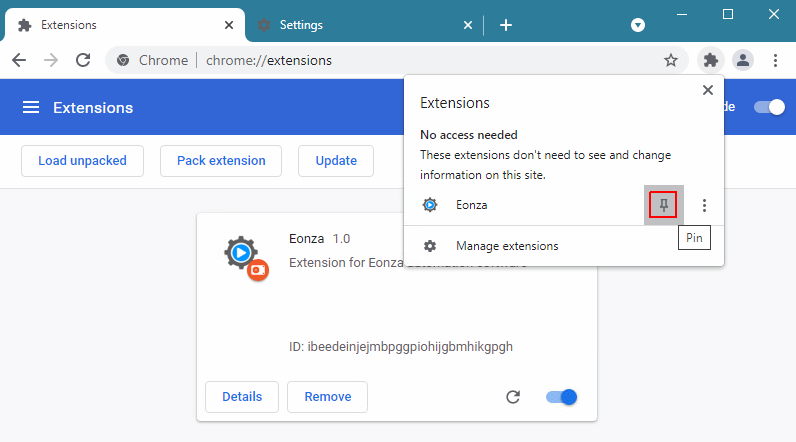The image size is (796, 442).
Task: Select Manage extensions in the popup
Action: 563,246
